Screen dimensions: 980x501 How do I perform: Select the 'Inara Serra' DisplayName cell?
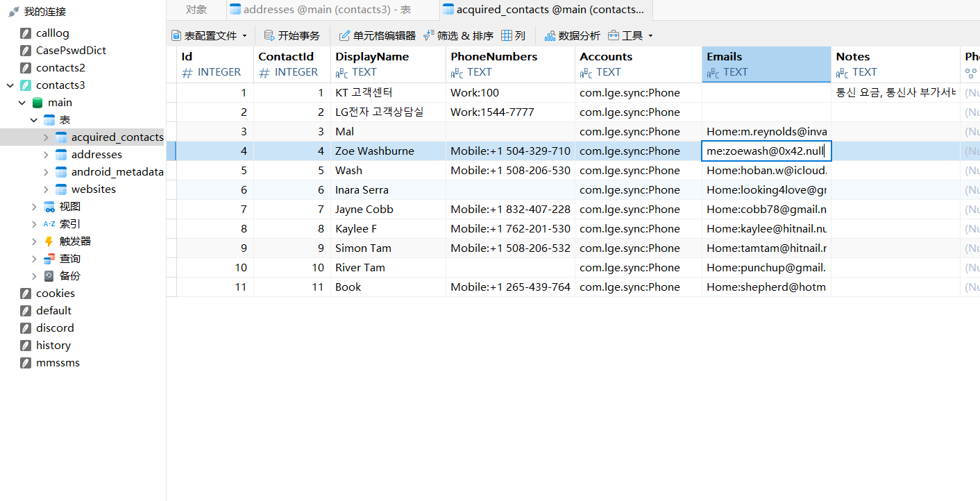click(388, 190)
